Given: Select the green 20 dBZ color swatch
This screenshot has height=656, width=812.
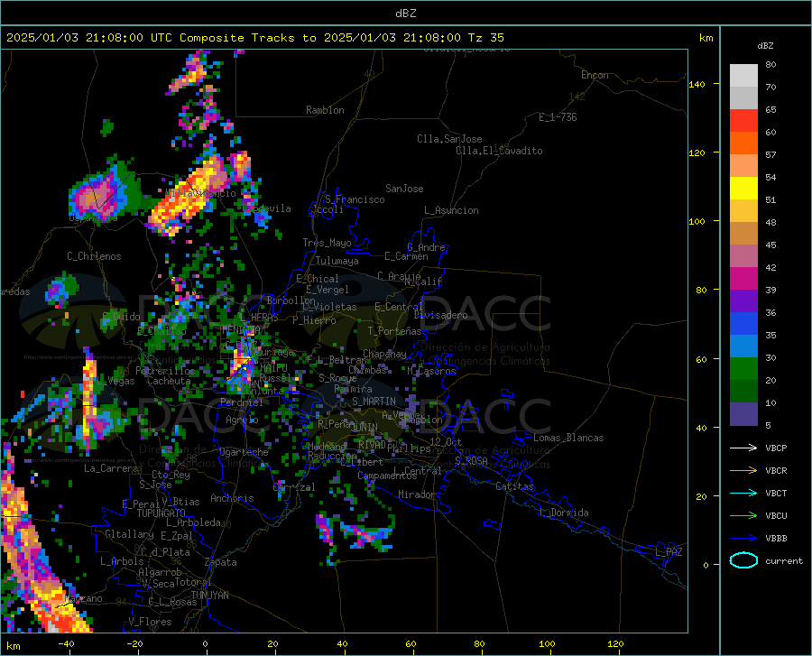Looking at the screenshot, I should [x=743, y=369].
